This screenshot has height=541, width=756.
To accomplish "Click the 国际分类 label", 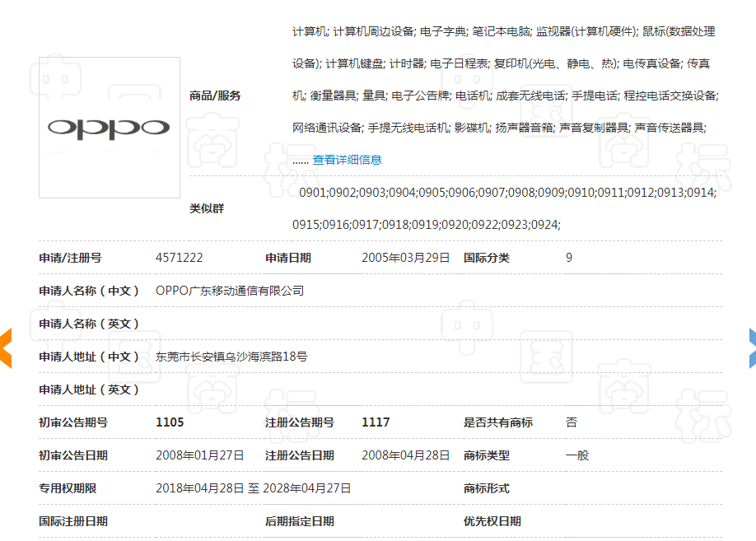I will click(x=487, y=258).
